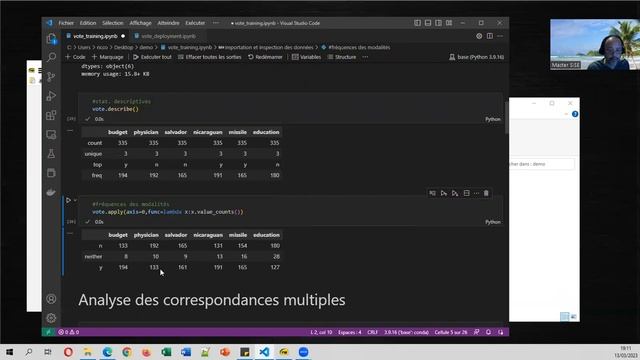Click Exécuter tout in notebook toolbar

coord(152,57)
